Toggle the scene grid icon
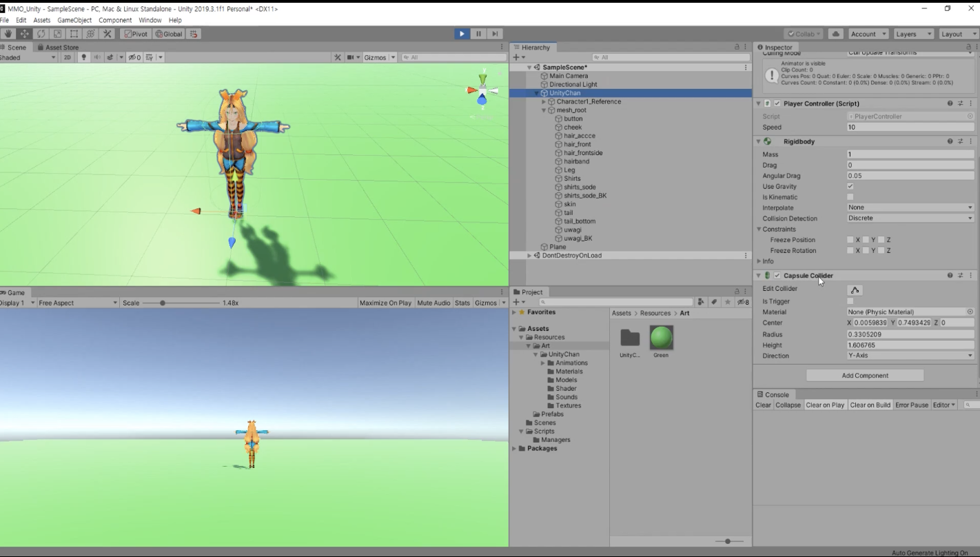980x557 pixels. point(150,57)
